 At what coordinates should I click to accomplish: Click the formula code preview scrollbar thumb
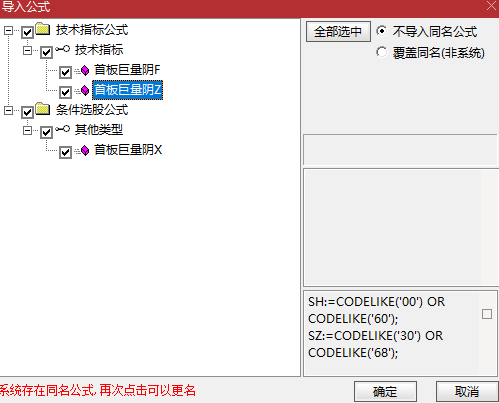[487, 314]
